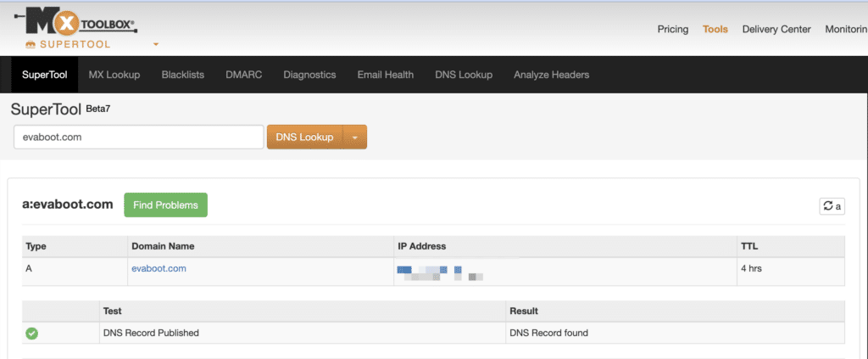Image resolution: width=868 pixels, height=359 pixels.
Task: Open the SuperTool dropdown arrow in header
Action: [x=156, y=44]
